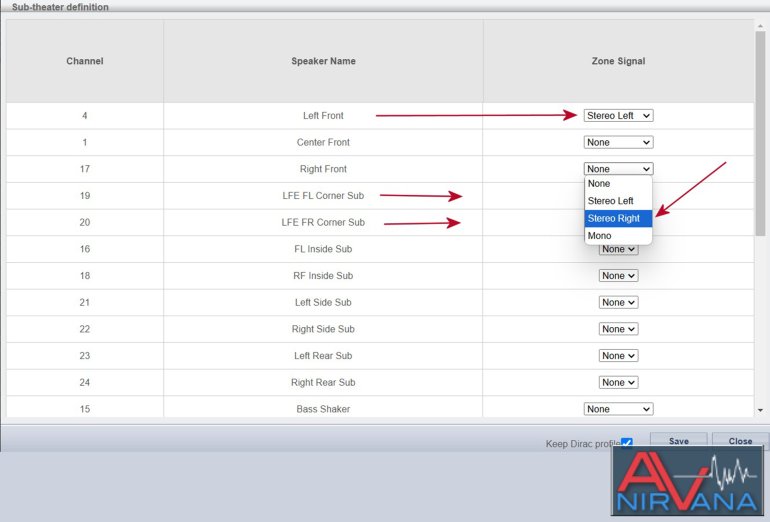Click the Save button
This screenshot has width=770, height=522.
[678, 441]
